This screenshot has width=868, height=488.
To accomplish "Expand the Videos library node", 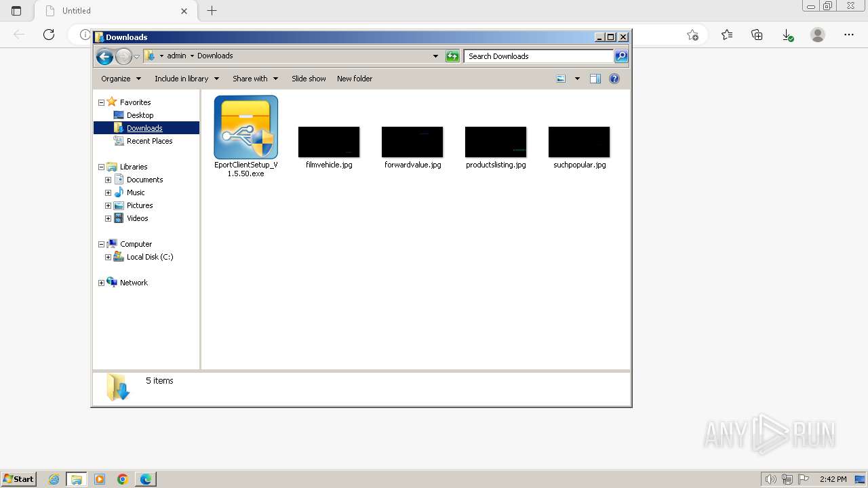I will (108, 218).
